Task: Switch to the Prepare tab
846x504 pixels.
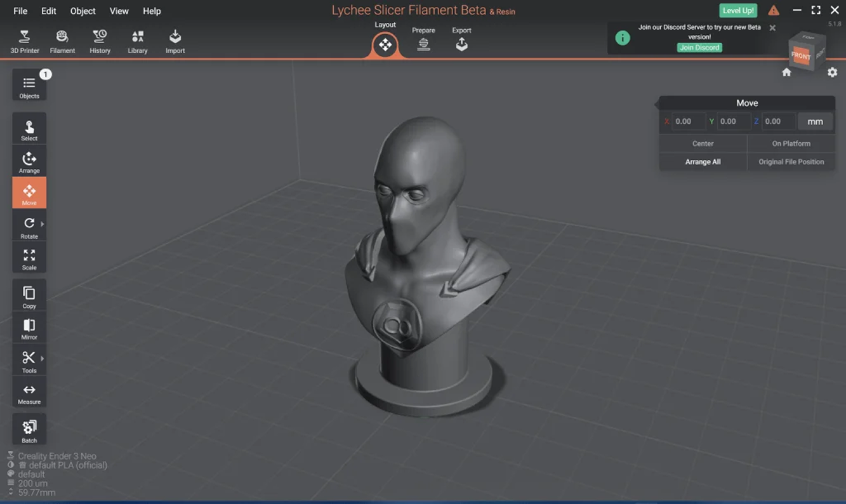Action: point(423,39)
